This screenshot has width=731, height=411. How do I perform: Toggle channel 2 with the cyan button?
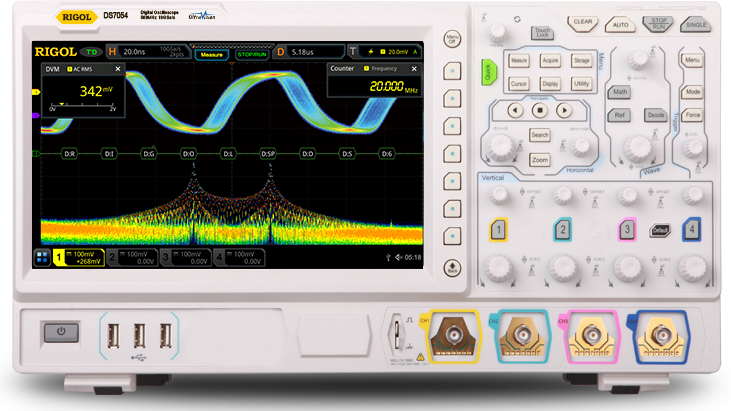click(x=563, y=229)
